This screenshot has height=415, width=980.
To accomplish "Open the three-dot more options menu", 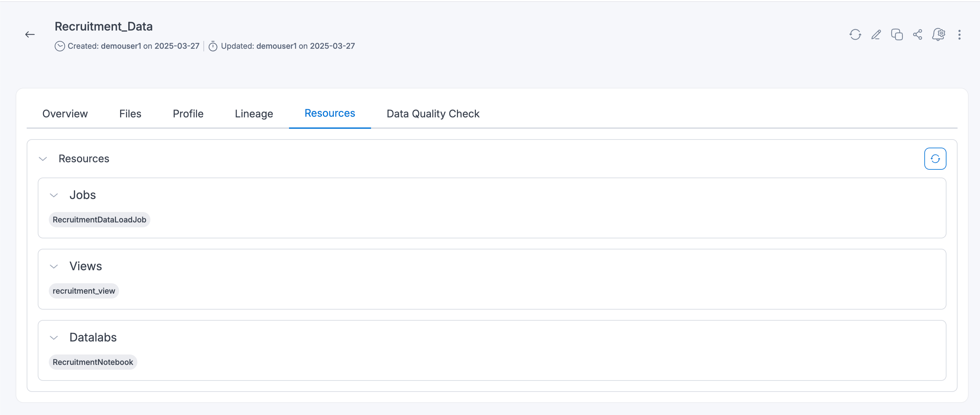I will pos(959,34).
